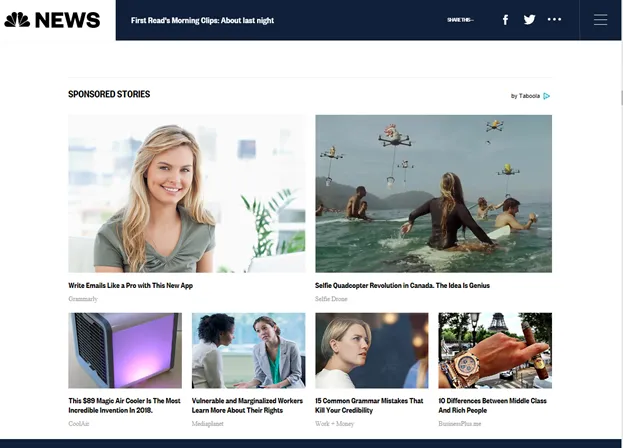The width and height of the screenshot is (623, 448).
Task: Click the CoolAir sponsor name
Action: point(78,423)
